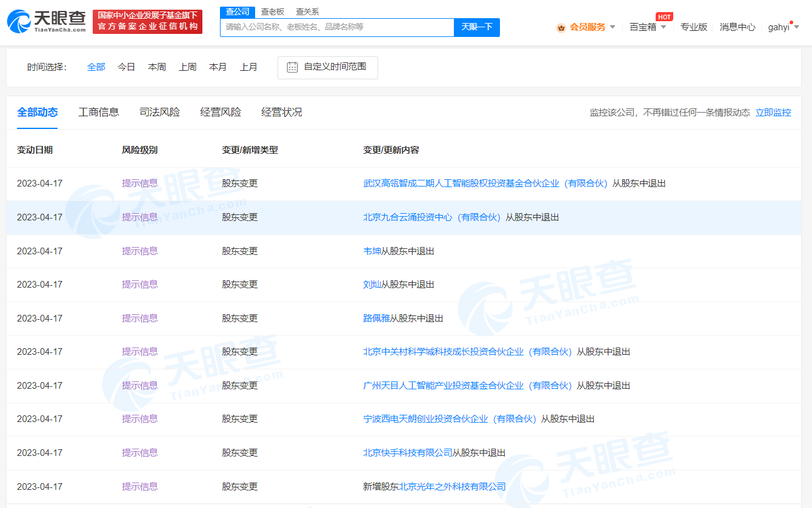
Task: Click 提示信息 in the 北京光年之外 row
Action: coord(140,487)
